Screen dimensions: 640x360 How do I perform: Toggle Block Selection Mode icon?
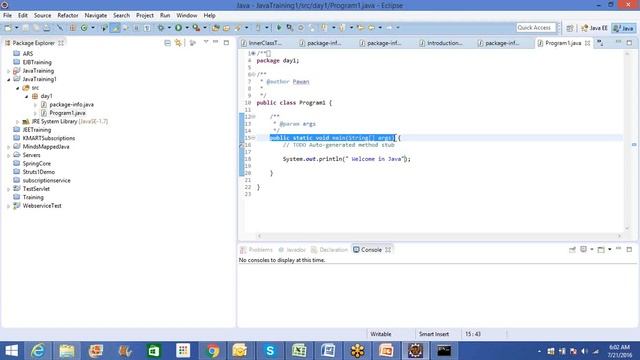coord(136,28)
